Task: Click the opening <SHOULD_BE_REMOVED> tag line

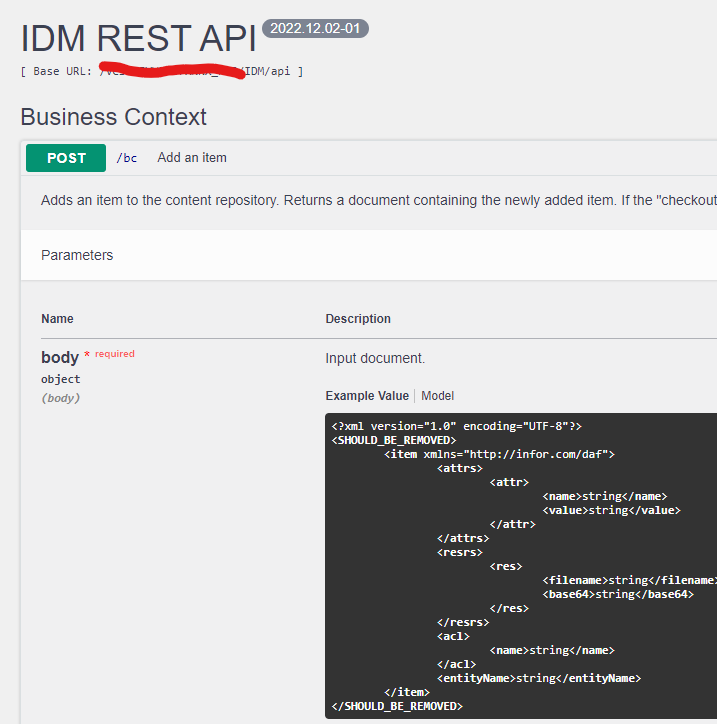Action: (394, 440)
